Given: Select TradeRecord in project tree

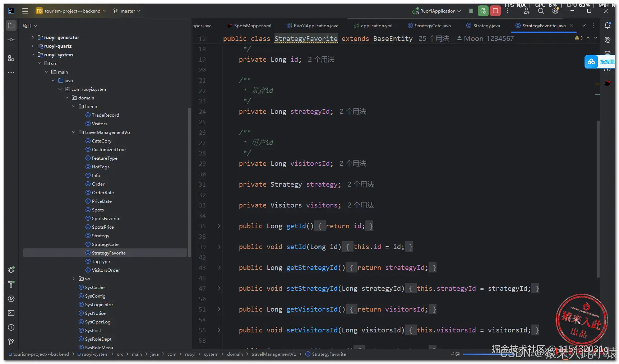Looking at the screenshot, I should pyautogui.click(x=105, y=115).
